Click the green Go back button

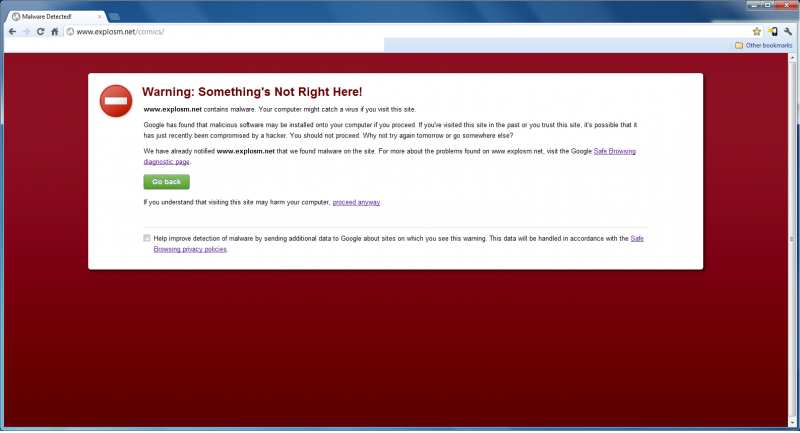tap(166, 182)
